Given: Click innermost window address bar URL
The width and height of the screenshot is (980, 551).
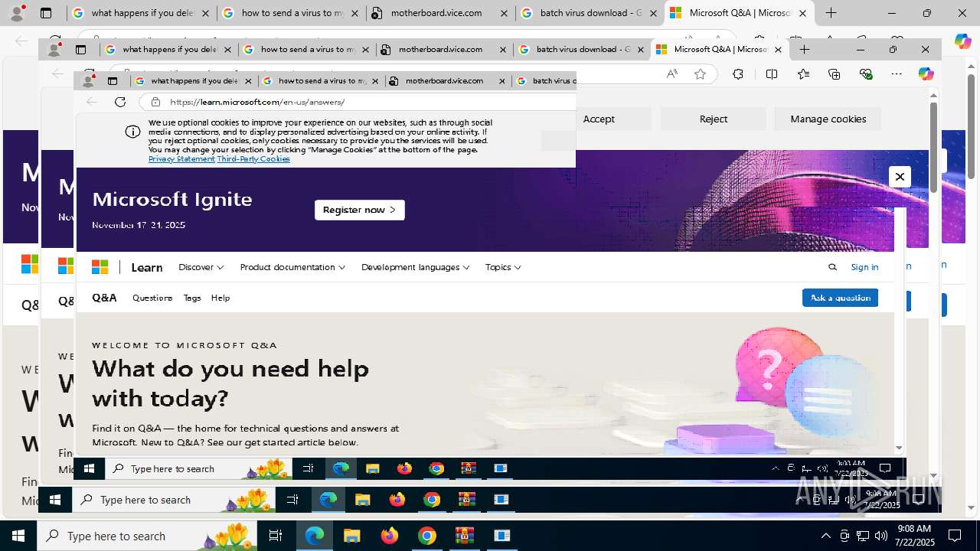Looking at the screenshot, I should [x=257, y=102].
